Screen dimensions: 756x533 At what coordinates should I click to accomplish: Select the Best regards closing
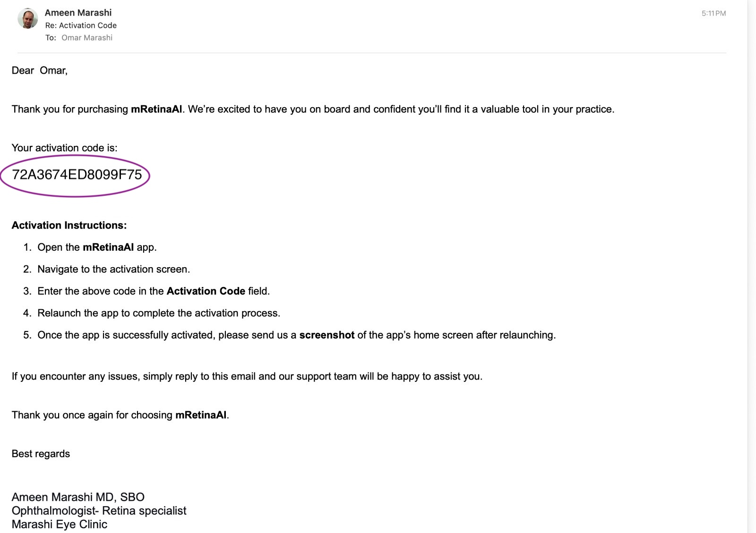coord(41,454)
